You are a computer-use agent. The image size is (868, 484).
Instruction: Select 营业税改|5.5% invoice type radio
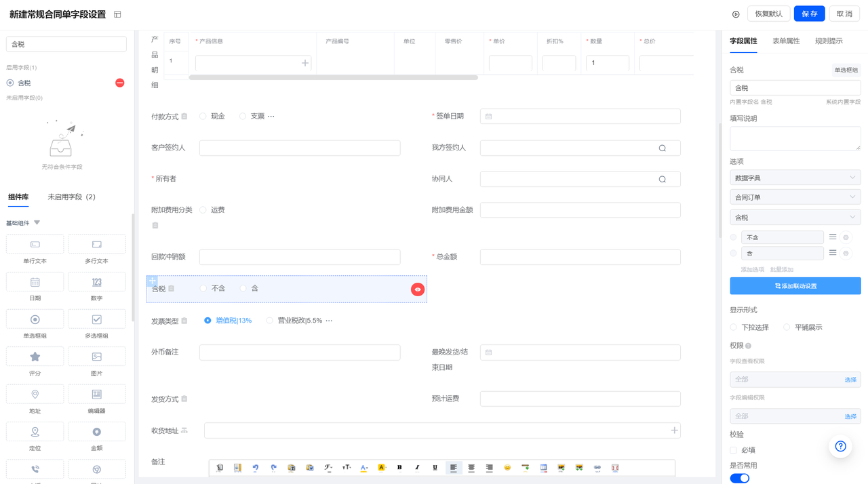[270, 321]
